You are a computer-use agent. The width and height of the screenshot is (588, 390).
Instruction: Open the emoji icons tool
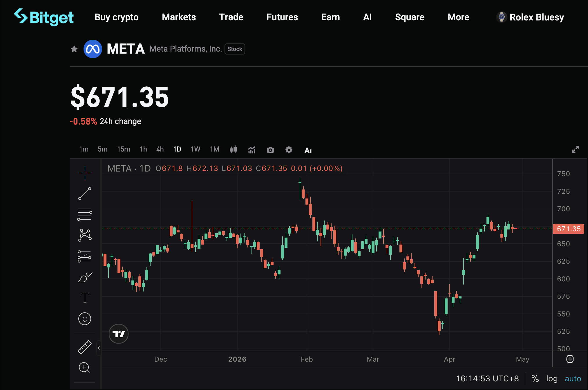coord(85,319)
